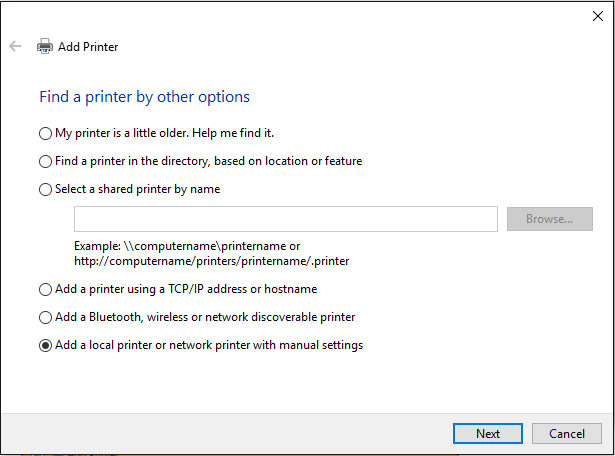
Task: Enable the Bluetooth, wireless or network discoverable radio button
Action: 44,317
